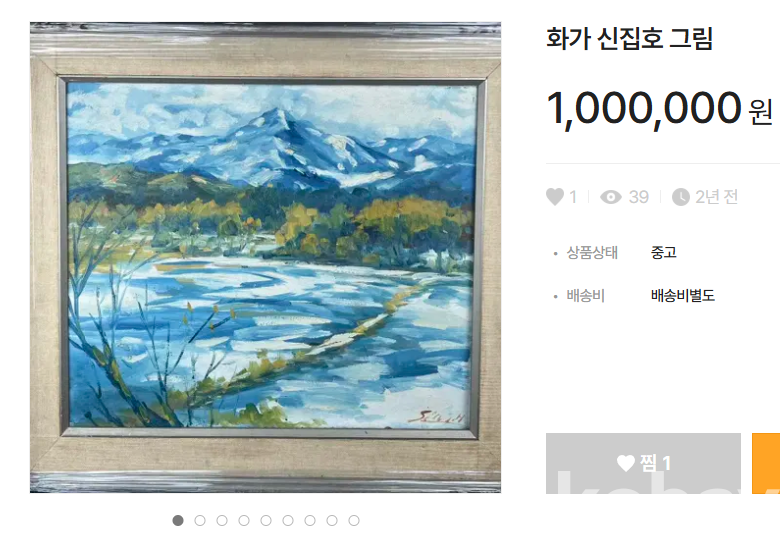Viewport: 780px width, 546px height.
Task: Select the third image carousel dot
Action: point(222,520)
